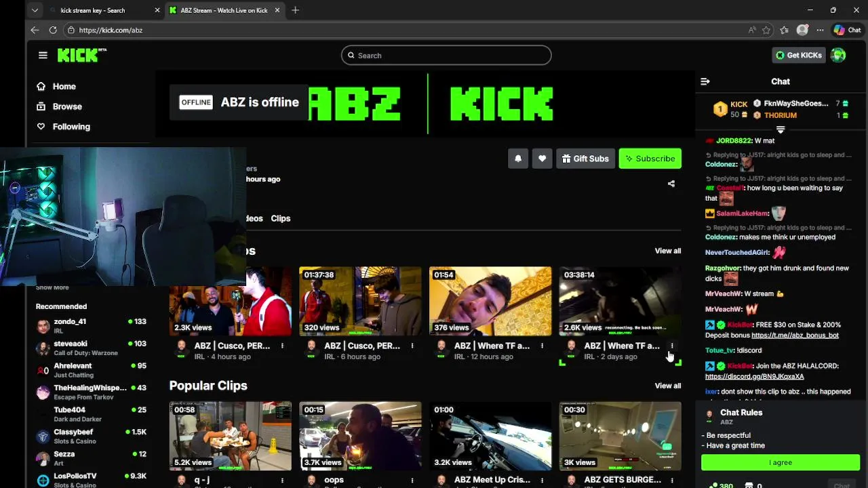868x488 pixels.
Task: Open steveaoki recommended channel
Action: tap(91, 348)
